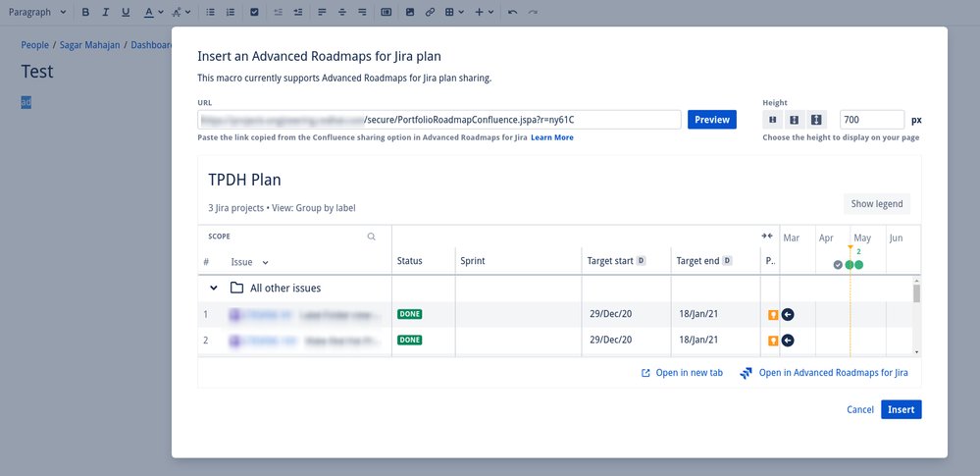Toggle italic formatting in the editor toolbar
The width and height of the screenshot is (980, 476).
(106, 12)
